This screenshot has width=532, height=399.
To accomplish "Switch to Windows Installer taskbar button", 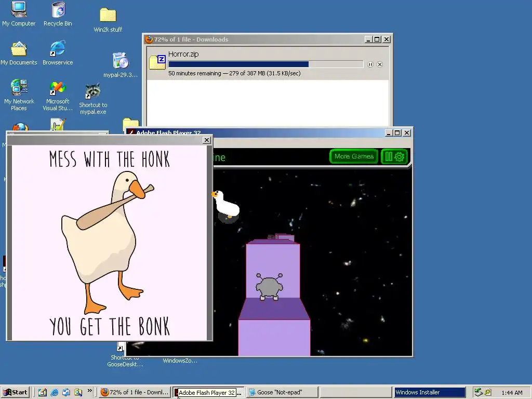I will tap(430, 393).
